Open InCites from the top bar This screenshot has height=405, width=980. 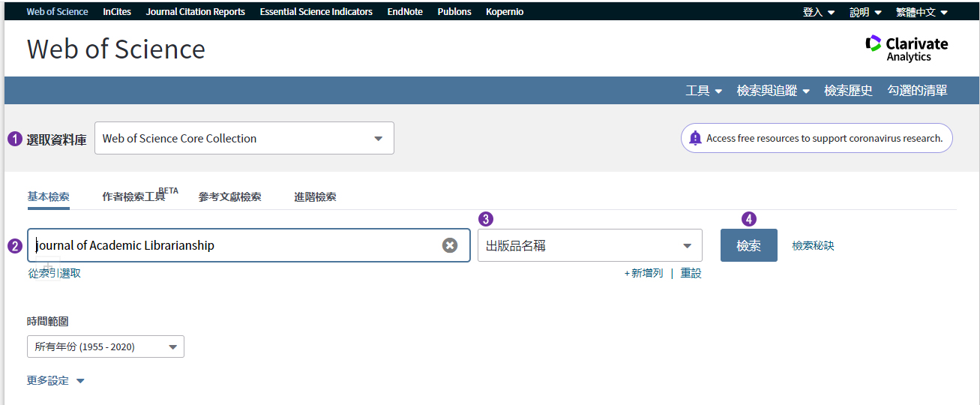tap(116, 11)
